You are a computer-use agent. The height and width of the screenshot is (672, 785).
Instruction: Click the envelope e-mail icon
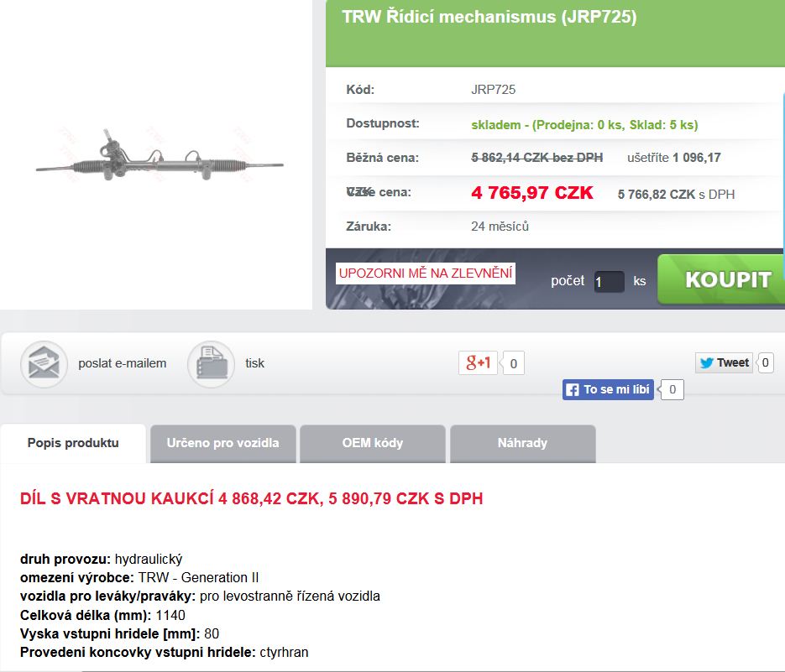tap(44, 364)
